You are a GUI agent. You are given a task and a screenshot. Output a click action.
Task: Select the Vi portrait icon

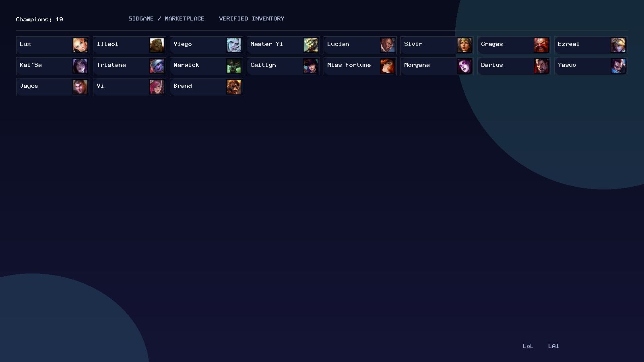(157, 87)
